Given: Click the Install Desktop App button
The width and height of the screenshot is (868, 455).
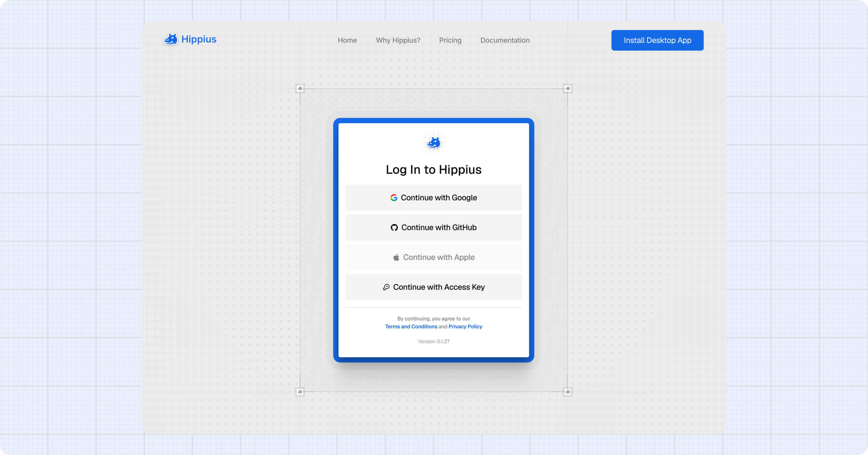Looking at the screenshot, I should pos(657,40).
